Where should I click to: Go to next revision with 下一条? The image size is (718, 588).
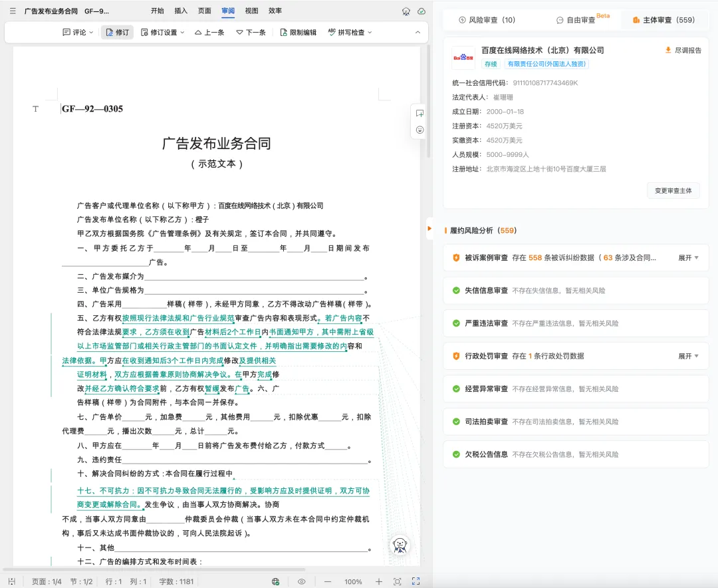click(251, 32)
